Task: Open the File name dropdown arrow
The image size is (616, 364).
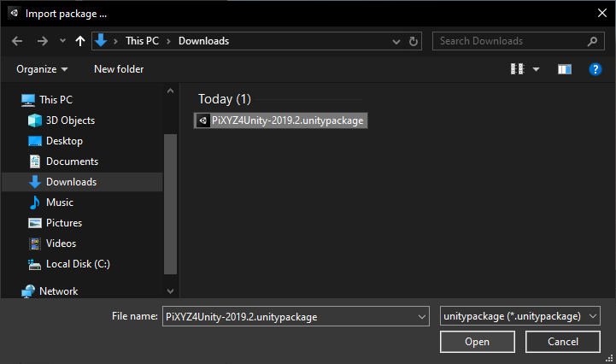Action: point(422,317)
